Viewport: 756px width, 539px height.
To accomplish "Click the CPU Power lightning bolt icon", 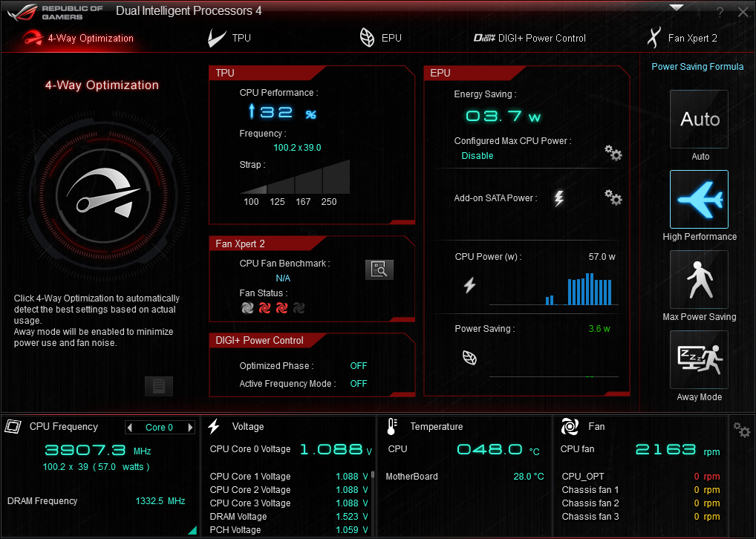I will point(469,285).
